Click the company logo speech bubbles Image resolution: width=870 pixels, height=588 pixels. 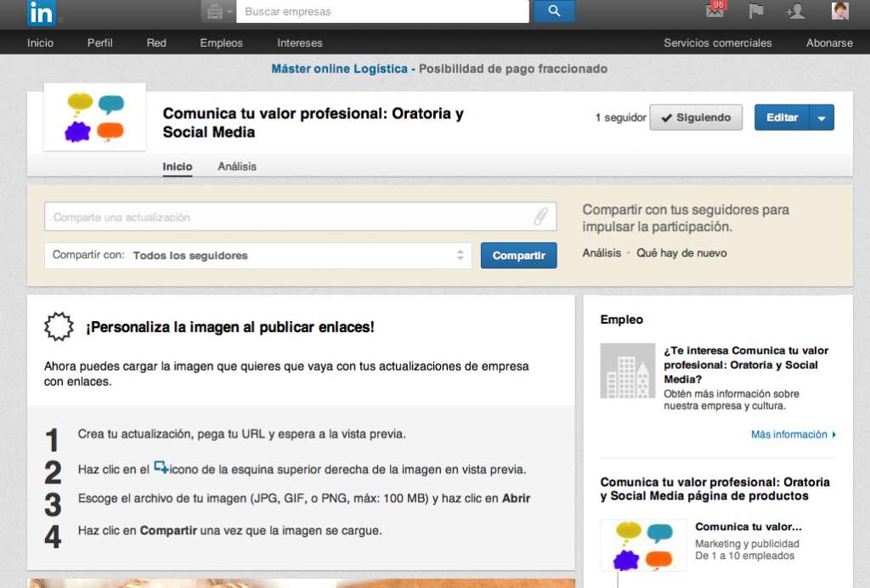[95, 117]
